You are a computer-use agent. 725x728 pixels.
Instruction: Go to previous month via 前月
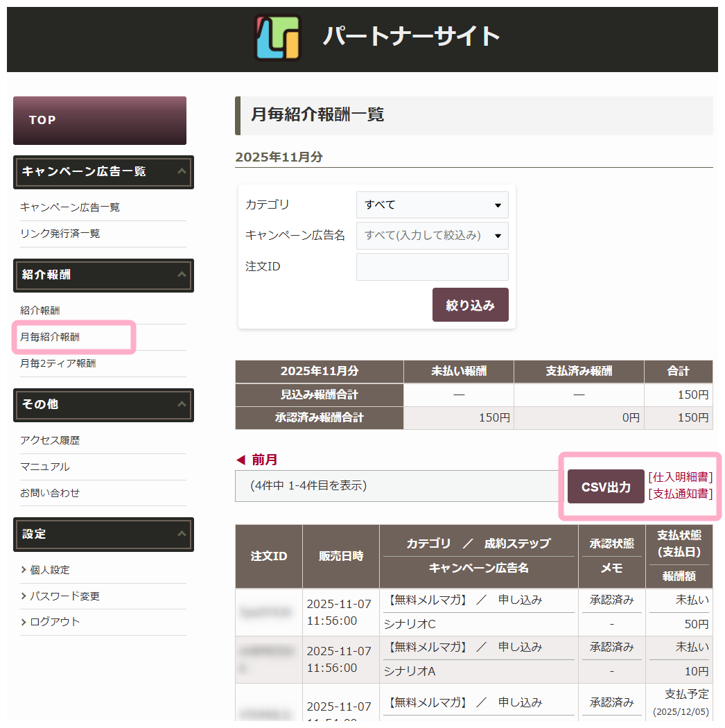coord(257,460)
